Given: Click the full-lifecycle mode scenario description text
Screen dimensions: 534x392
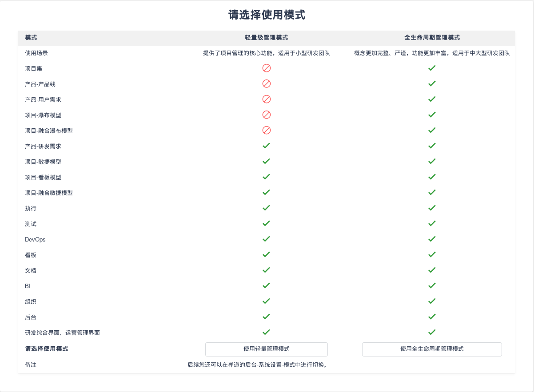Looking at the screenshot, I should [432, 53].
